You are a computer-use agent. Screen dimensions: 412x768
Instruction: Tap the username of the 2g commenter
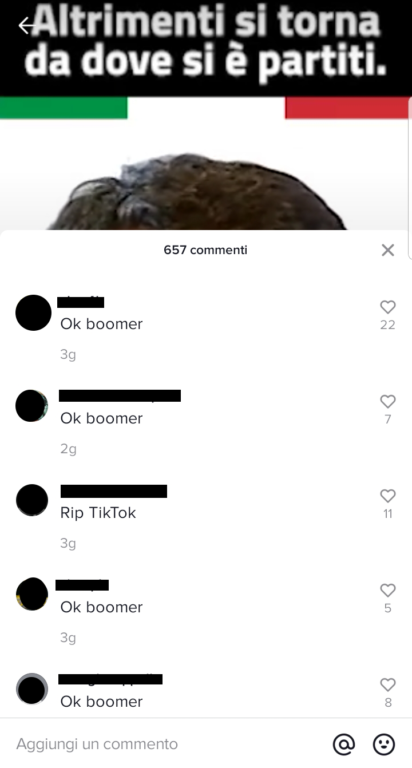coord(120,396)
